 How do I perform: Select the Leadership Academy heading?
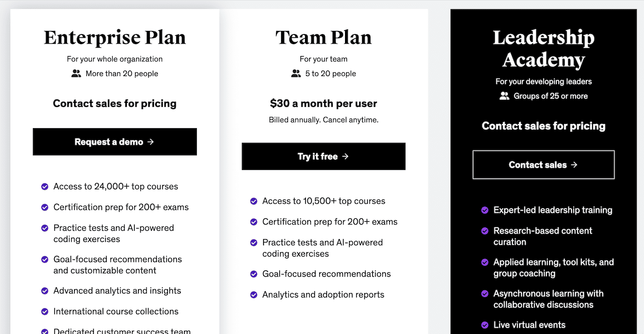pos(543,48)
